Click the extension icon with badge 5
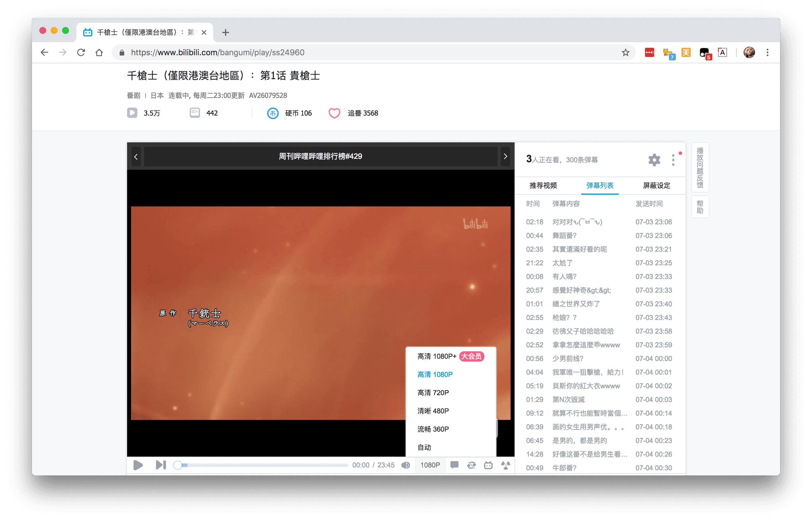Screen dimensions: 812x521 tap(705, 53)
